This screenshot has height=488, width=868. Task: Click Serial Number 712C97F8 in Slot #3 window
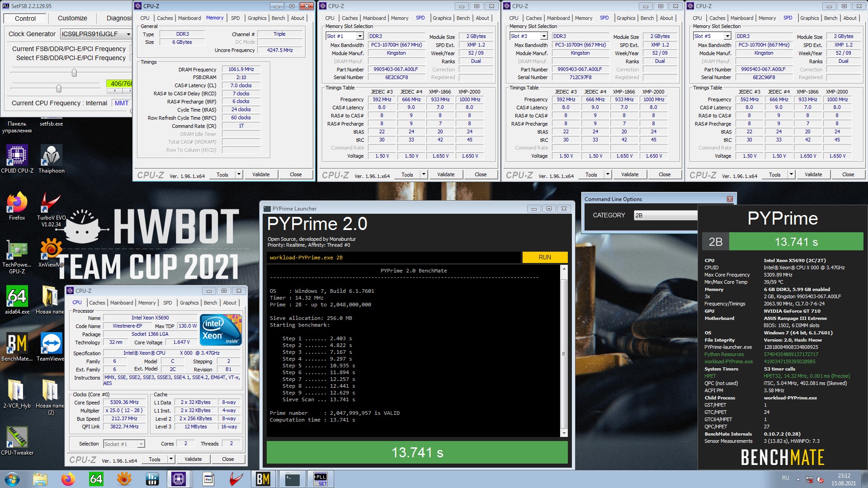(580, 77)
